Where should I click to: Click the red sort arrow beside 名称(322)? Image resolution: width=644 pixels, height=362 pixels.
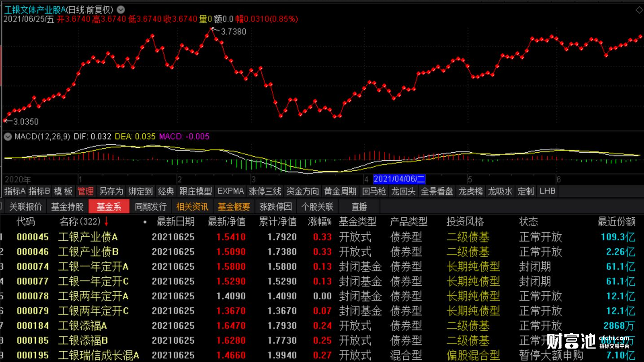point(107,221)
